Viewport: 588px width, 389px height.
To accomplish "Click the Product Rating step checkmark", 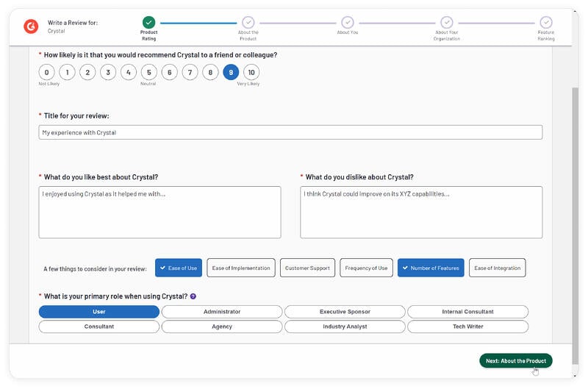I will 148,23.
